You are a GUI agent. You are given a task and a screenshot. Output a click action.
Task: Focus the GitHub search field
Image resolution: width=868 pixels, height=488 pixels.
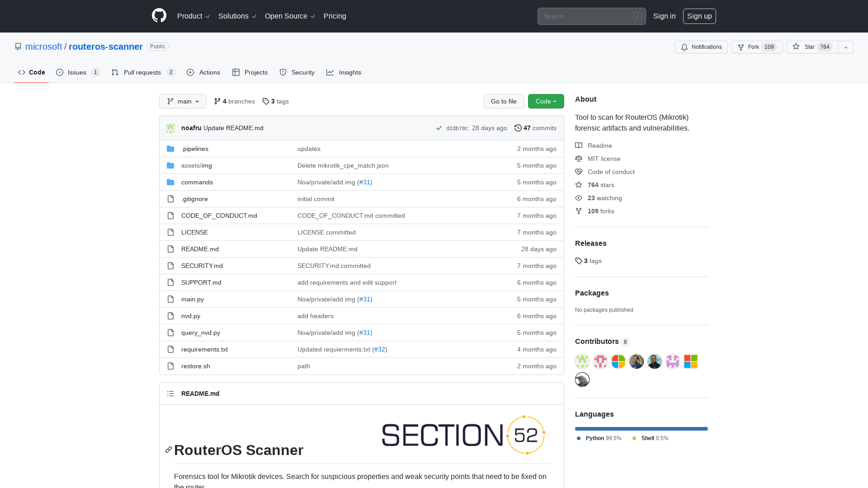pyautogui.click(x=591, y=16)
